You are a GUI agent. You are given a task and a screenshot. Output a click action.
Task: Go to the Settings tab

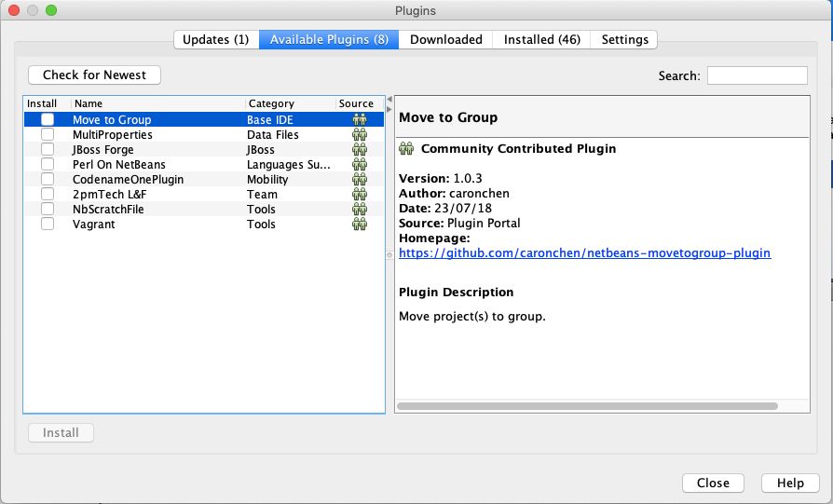[624, 40]
